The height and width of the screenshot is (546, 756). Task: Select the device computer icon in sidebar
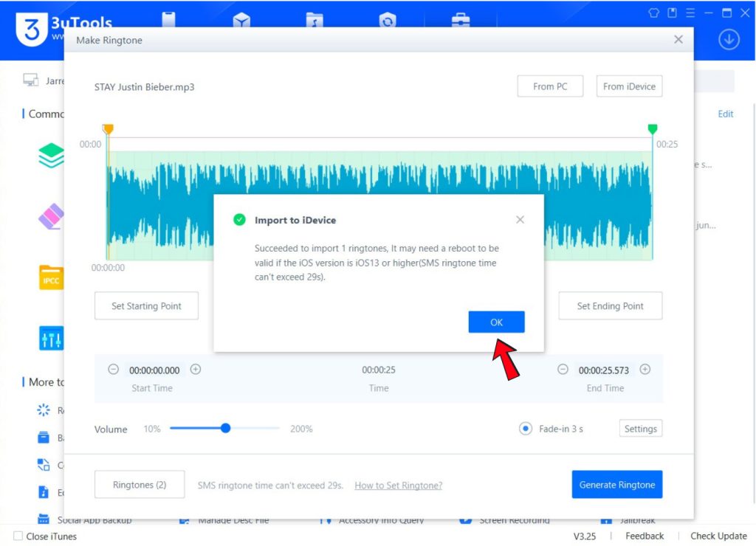click(x=30, y=80)
